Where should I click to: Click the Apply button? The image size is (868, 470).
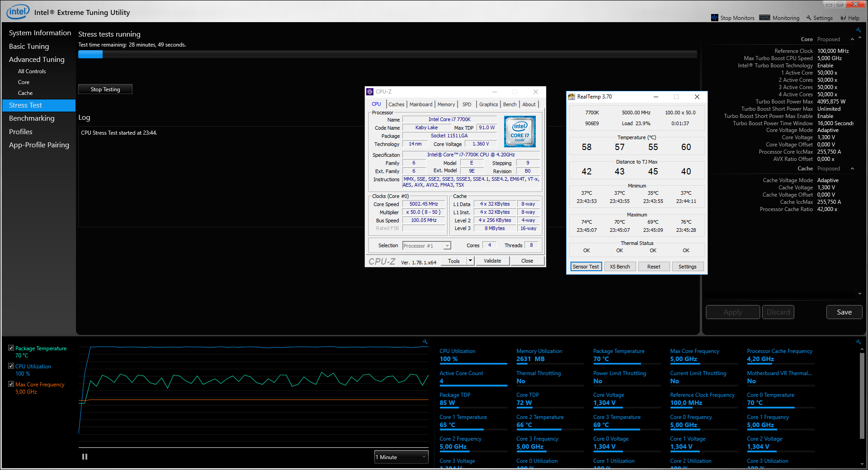click(733, 312)
